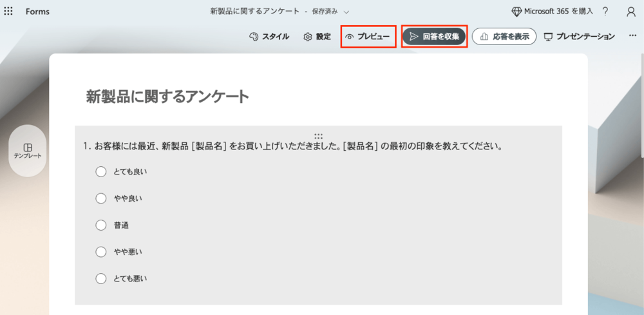Open 設定 gear icon
Image resolution: width=644 pixels, height=315 pixels.
click(x=308, y=37)
